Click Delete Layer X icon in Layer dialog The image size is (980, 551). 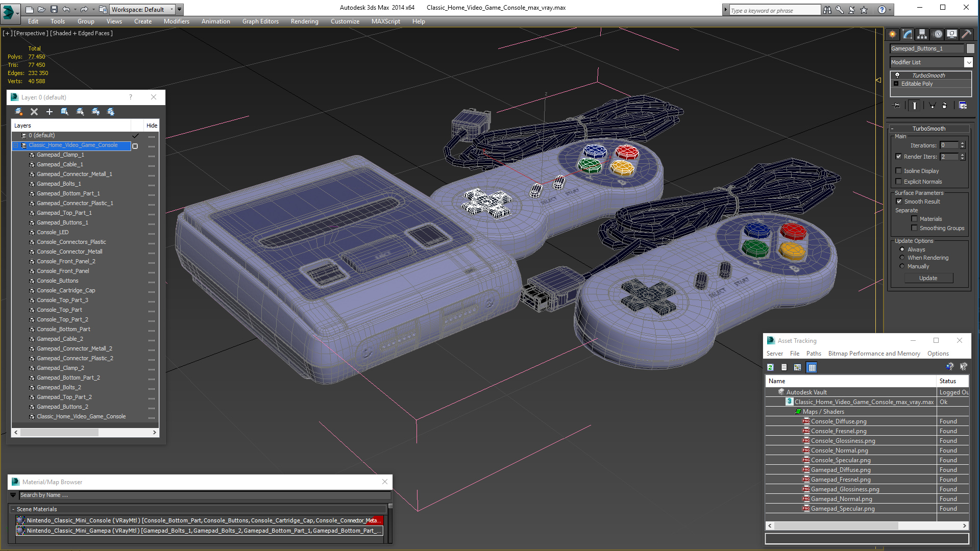34,112
